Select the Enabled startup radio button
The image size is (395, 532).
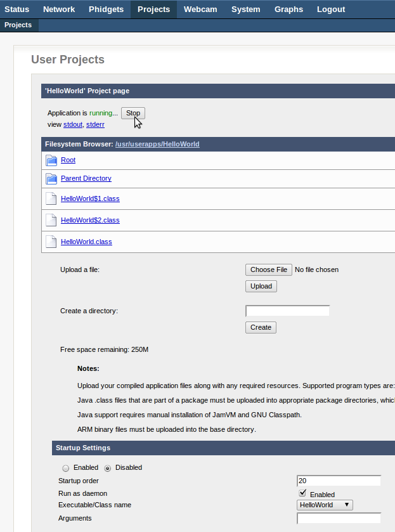(66, 468)
